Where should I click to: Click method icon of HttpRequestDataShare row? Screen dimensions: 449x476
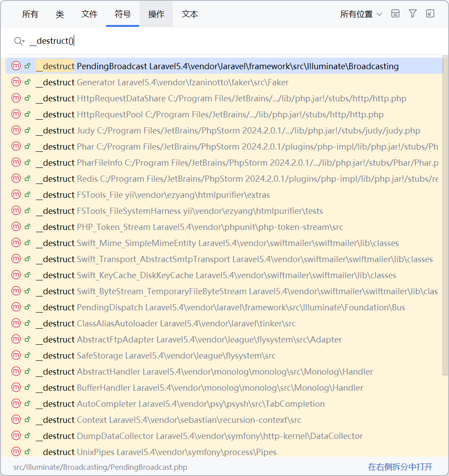pyautogui.click(x=16, y=98)
